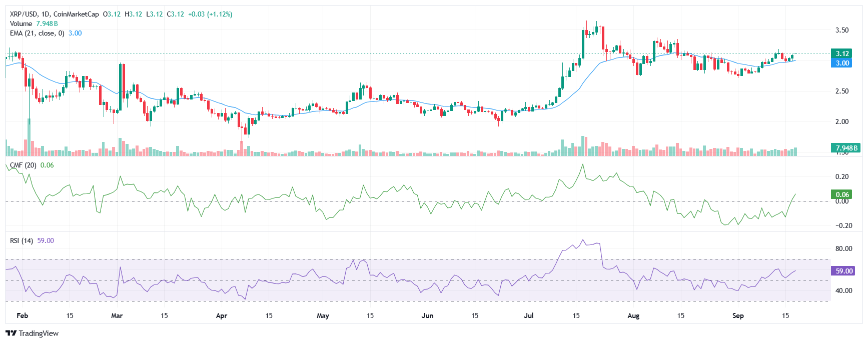
Task: Click the purple 59.00 RSI value tag
Action: 843,271
